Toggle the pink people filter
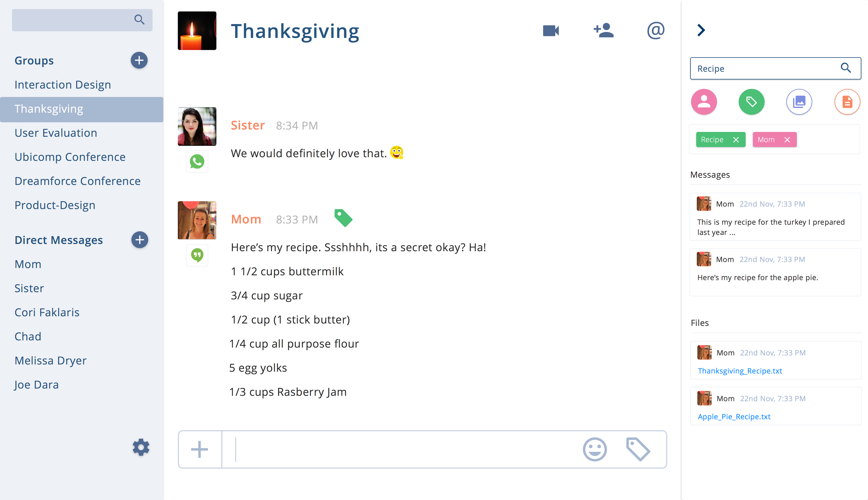This screenshot has width=868, height=500. click(x=704, y=102)
